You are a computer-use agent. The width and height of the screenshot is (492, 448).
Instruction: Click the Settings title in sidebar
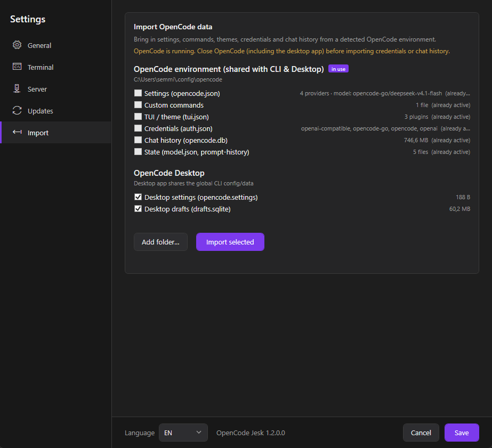coord(28,19)
